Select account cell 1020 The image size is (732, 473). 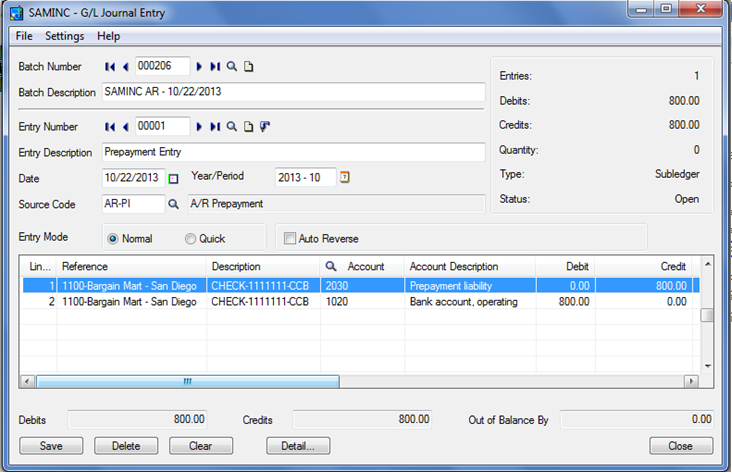[362, 302]
